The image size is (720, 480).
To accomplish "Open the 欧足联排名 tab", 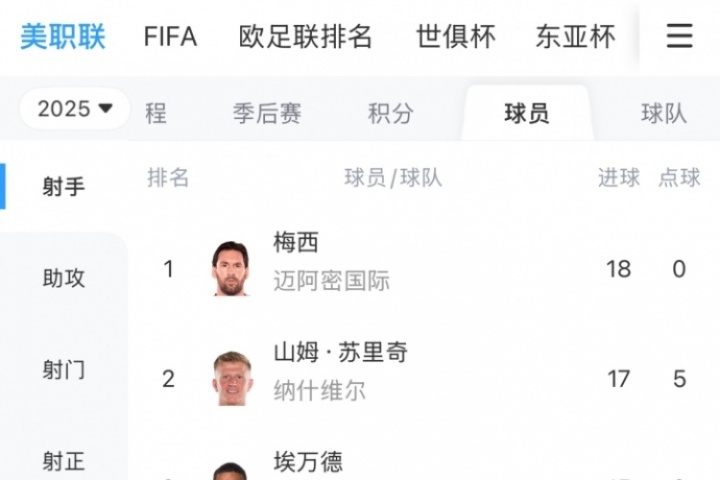I will tap(306, 37).
